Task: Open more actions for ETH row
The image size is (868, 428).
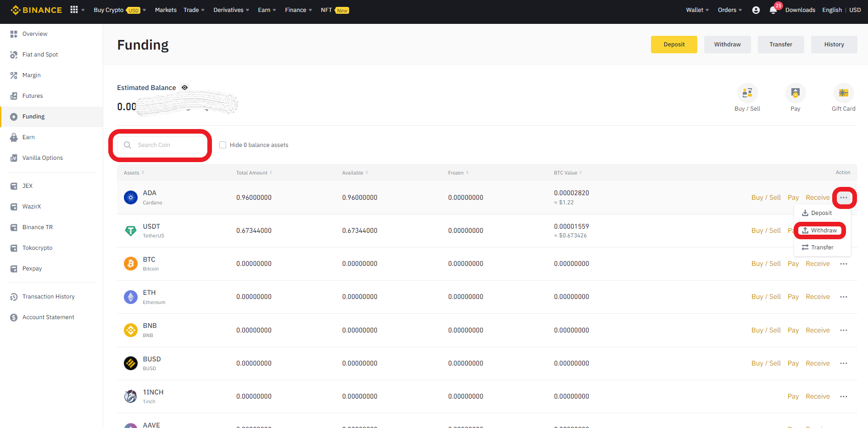Action: coord(844,297)
